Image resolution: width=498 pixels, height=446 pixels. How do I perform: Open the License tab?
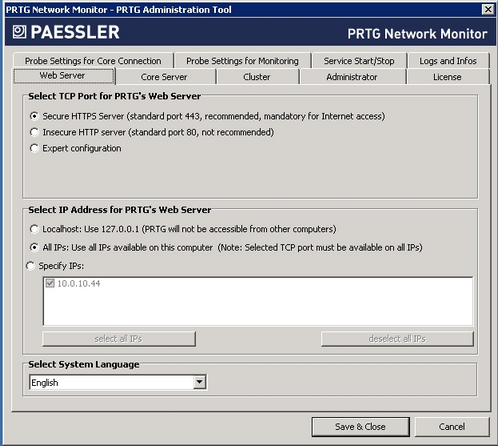point(447,77)
